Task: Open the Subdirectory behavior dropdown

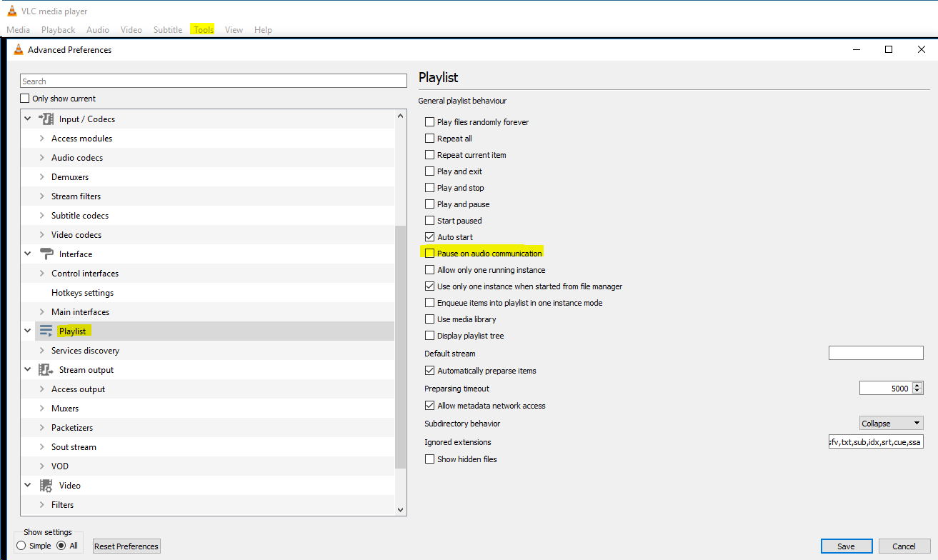Action: [x=891, y=424]
